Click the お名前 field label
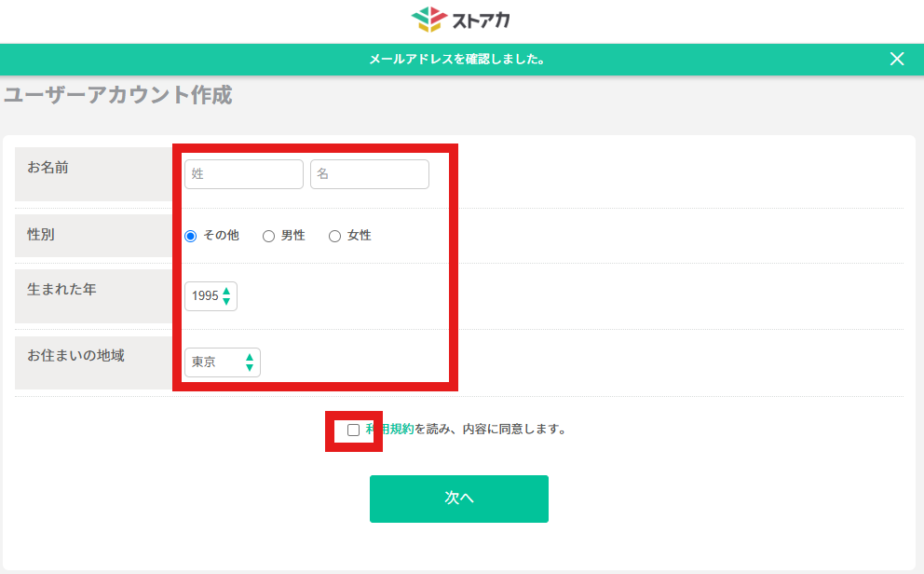This screenshot has width=924, height=574. (x=48, y=168)
